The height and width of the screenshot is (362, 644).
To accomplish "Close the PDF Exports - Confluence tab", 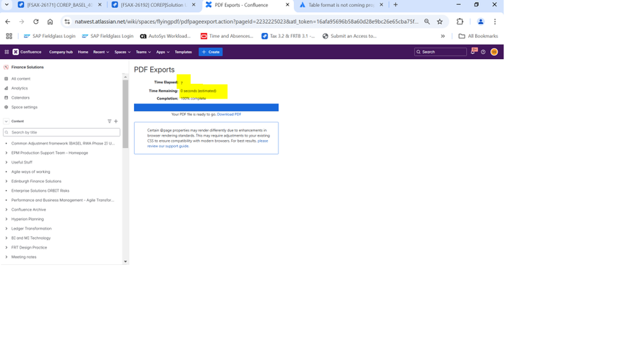I will (288, 5).
